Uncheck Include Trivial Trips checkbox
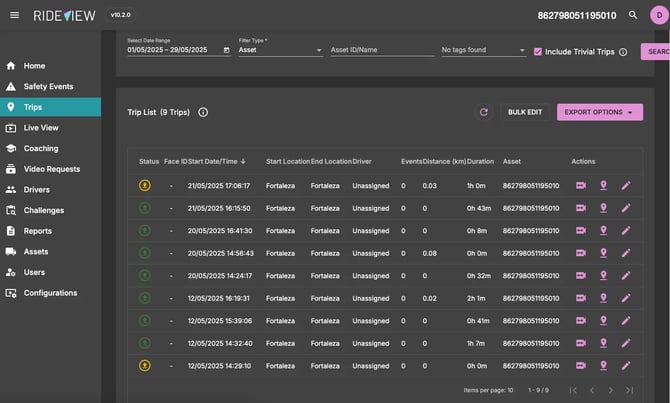The image size is (670, 403). coord(538,51)
